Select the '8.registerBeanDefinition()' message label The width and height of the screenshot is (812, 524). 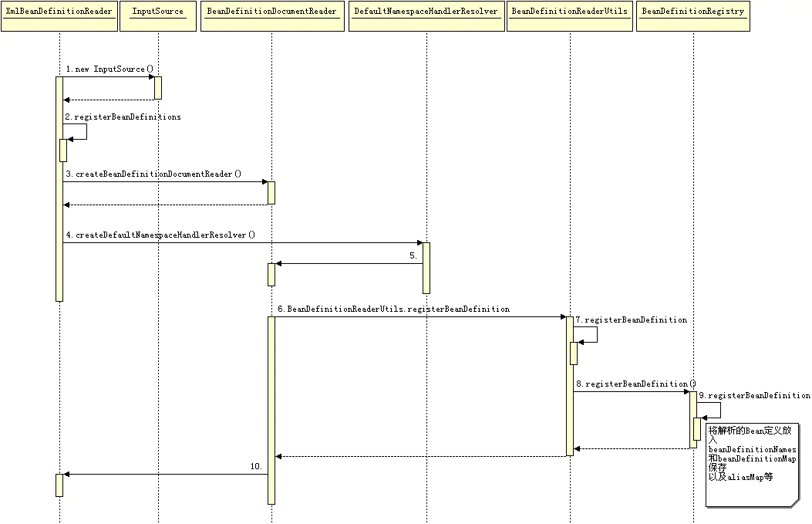635,384
